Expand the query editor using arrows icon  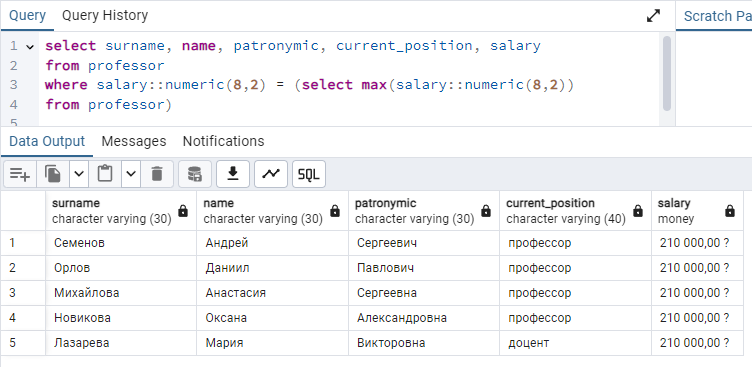click(x=653, y=16)
